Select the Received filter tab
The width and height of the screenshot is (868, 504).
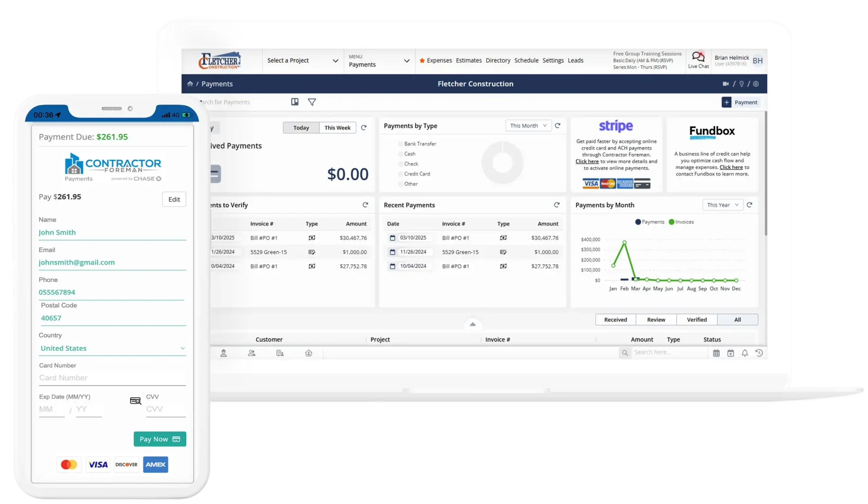(x=616, y=320)
